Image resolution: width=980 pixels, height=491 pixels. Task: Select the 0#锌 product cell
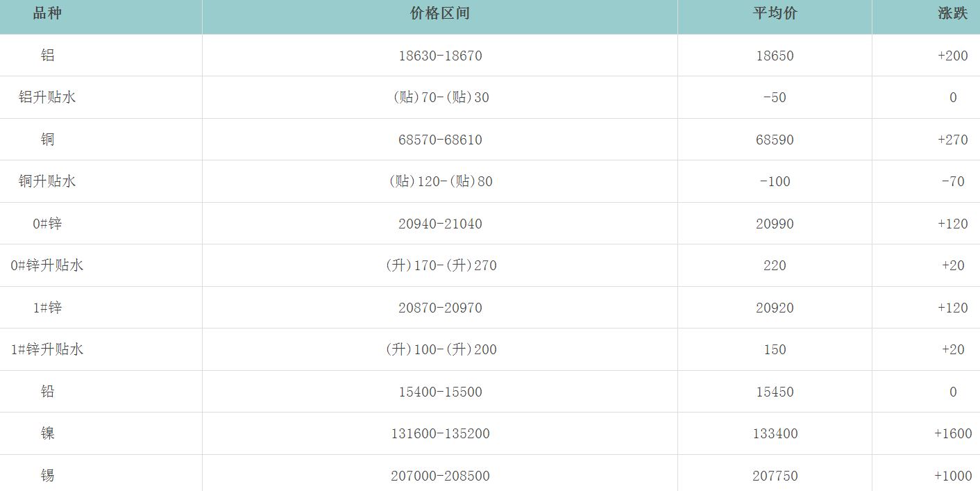point(47,224)
